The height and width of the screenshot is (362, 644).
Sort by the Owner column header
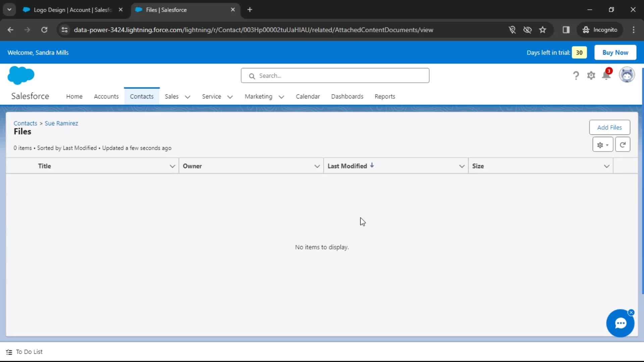(x=192, y=166)
